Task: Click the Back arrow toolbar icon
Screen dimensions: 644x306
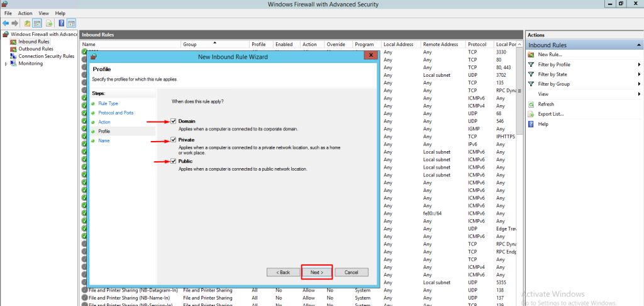Action: coord(6,23)
